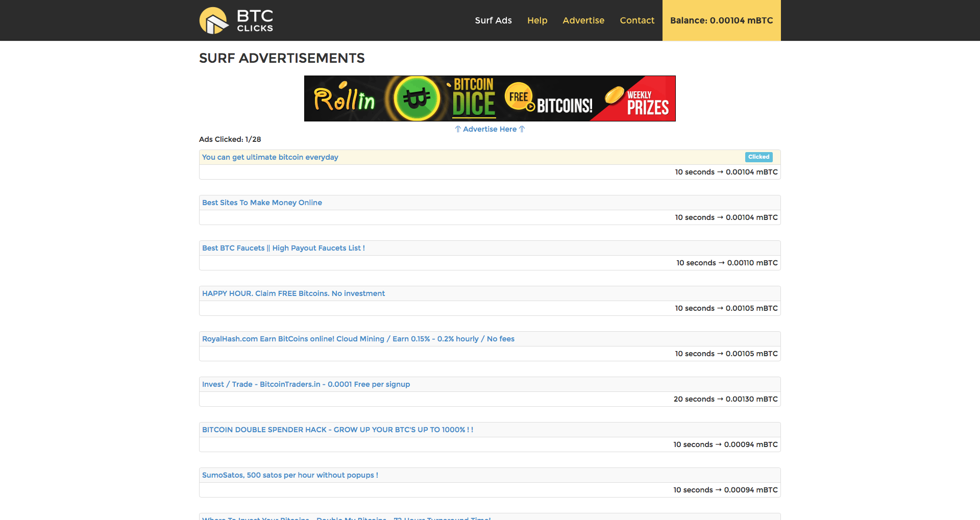Click the '20 seconds → 0.00130 mBTC' text
This screenshot has height=520, width=980.
pyautogui.click(x=726, y=399)
